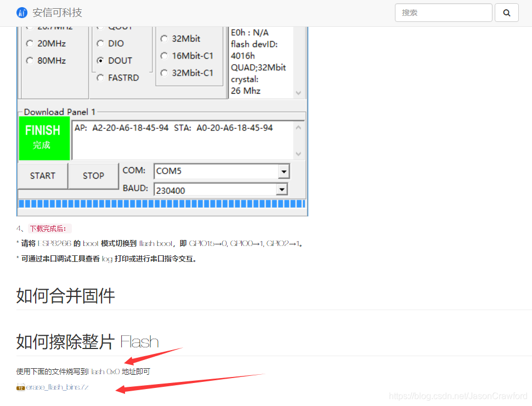
Task: Choose the 32Mbit flash size
Action: pyautogui.click(x=164, y=39)
